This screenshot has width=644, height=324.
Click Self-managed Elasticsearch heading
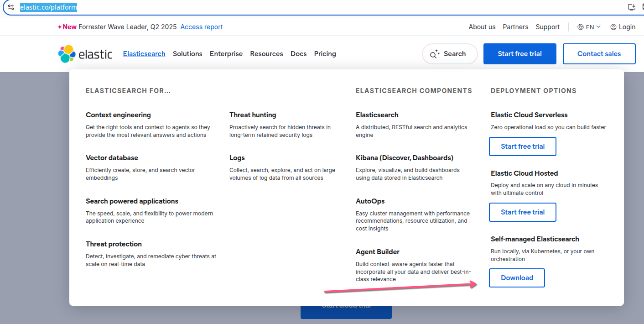pos(535,239)
